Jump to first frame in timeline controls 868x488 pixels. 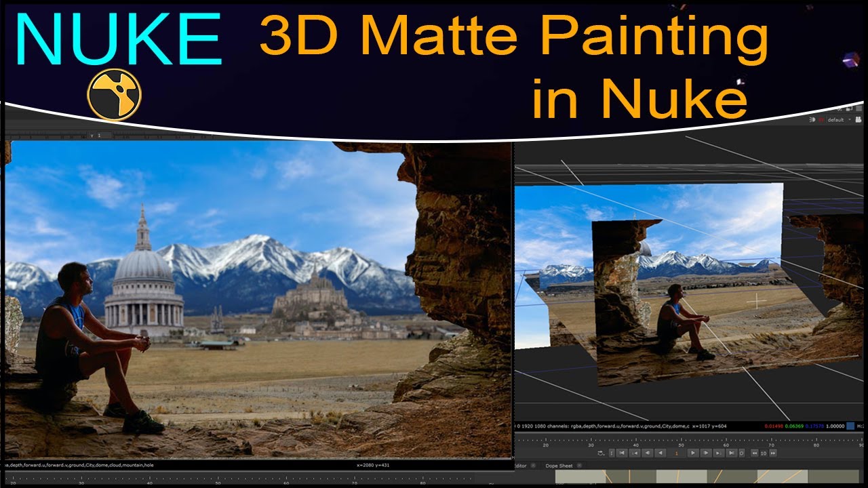pyautogui.click(x=622, y=453)
